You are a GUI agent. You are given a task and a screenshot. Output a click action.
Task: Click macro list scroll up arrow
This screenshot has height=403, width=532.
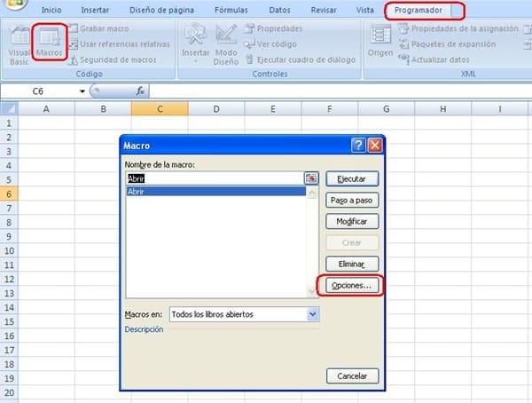point(312,194)
